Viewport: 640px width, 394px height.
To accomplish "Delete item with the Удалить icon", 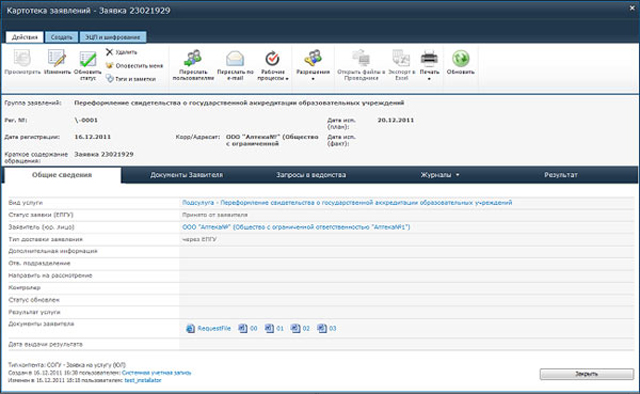I will coord(109,52).
